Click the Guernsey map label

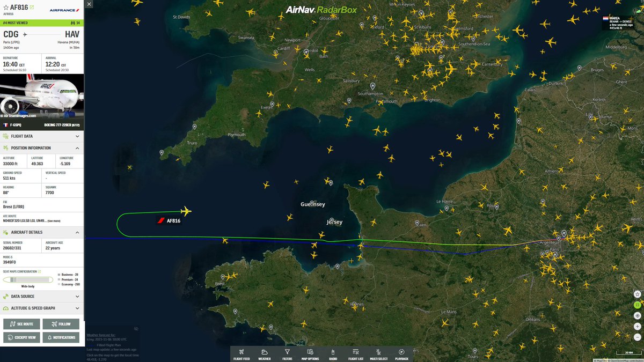313,204
